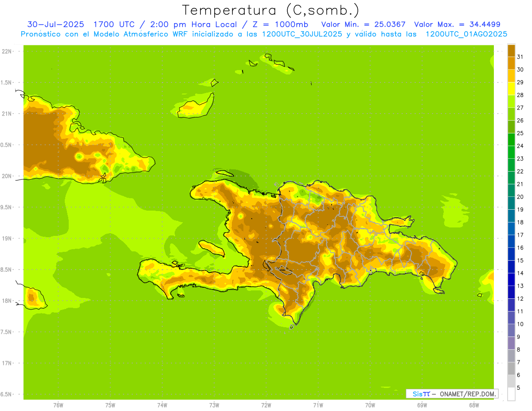The image size is (532, 411).
Task: Click the colorbar label '31'
Action: point(520,57)
